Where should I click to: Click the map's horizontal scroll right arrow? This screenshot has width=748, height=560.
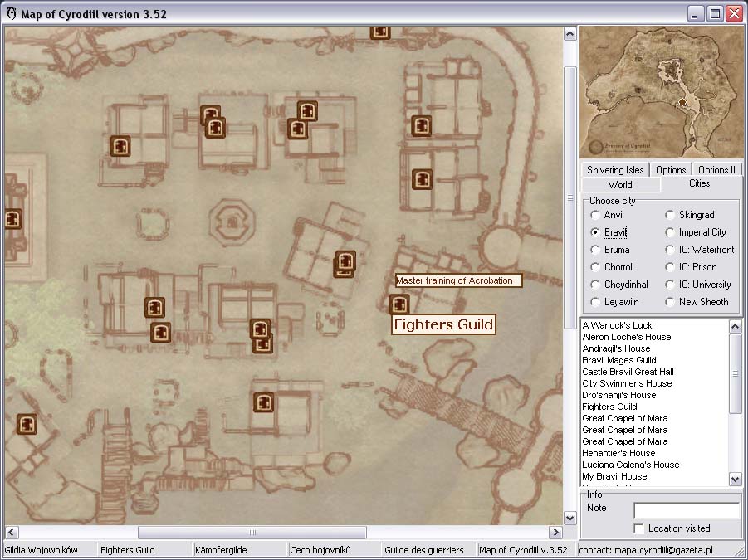pyautogui.click(x=555, y=532)
